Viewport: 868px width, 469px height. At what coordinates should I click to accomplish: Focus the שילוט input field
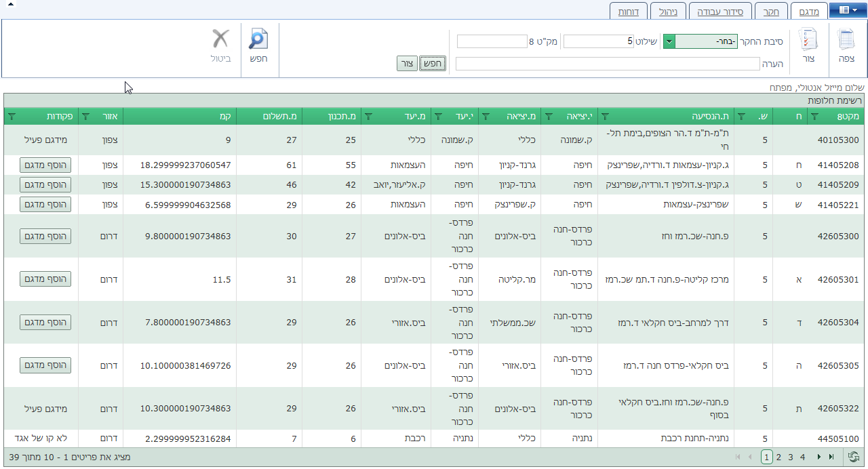coord(599,42)
